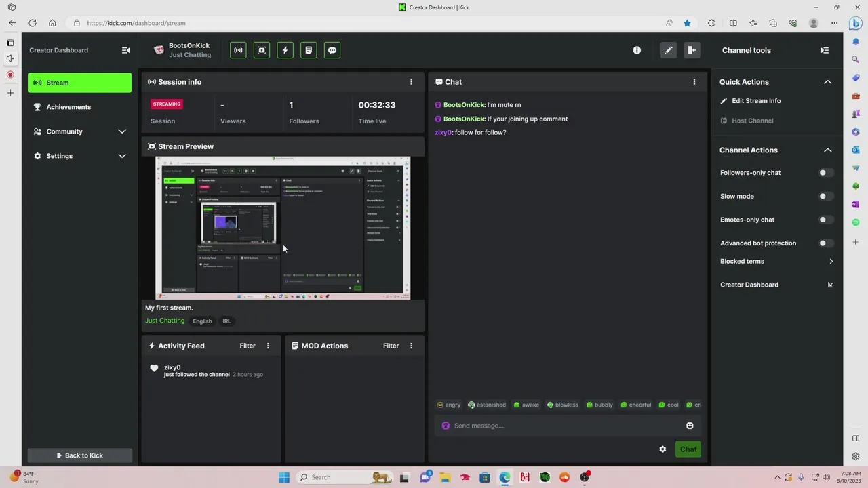Open the emote picker in the chat box

point(689,426)
